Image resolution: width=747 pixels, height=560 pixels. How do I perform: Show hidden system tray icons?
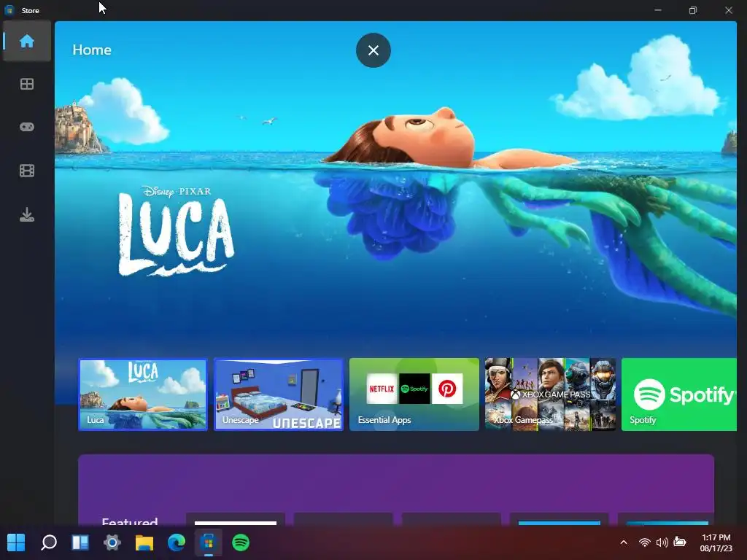[x=624, y=542]
